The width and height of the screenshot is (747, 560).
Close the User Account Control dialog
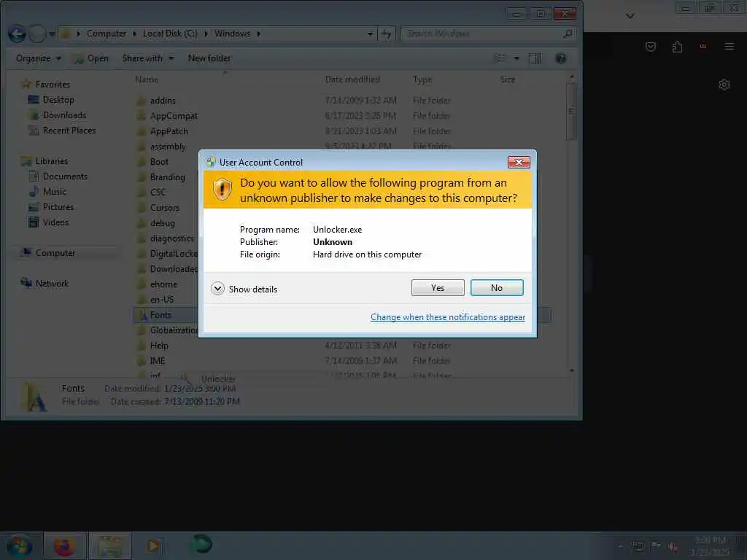pos(519,163)
